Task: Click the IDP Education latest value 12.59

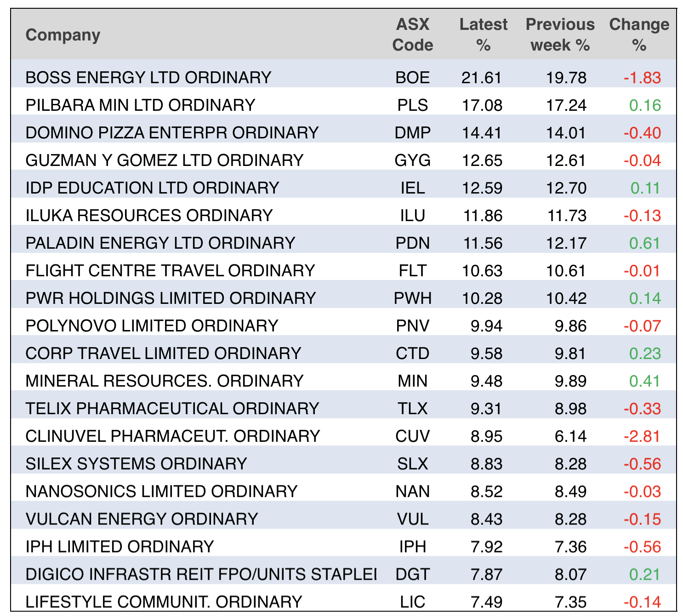Action: click(482, 188)
